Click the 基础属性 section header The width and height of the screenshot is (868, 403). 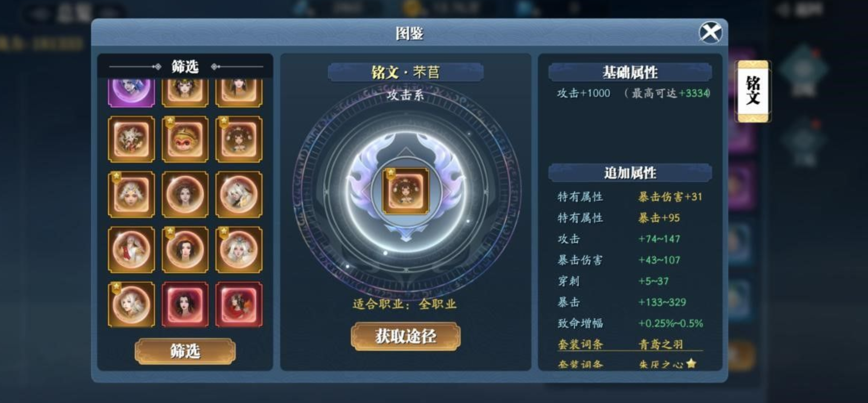click(x=630, y=72)
